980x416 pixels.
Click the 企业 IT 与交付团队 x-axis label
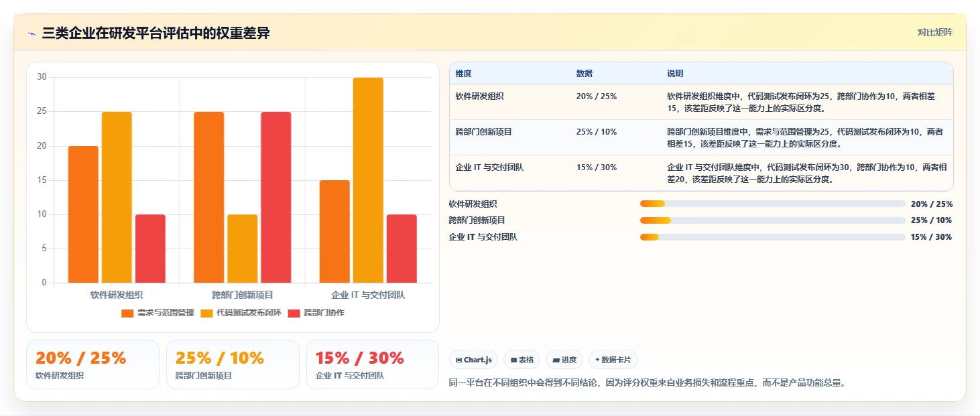pyautogui.click(x=368, y=295)
